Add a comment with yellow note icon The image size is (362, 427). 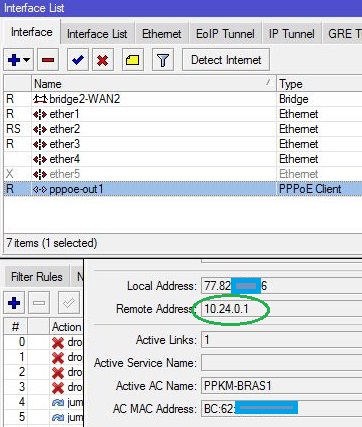point(133,60)
